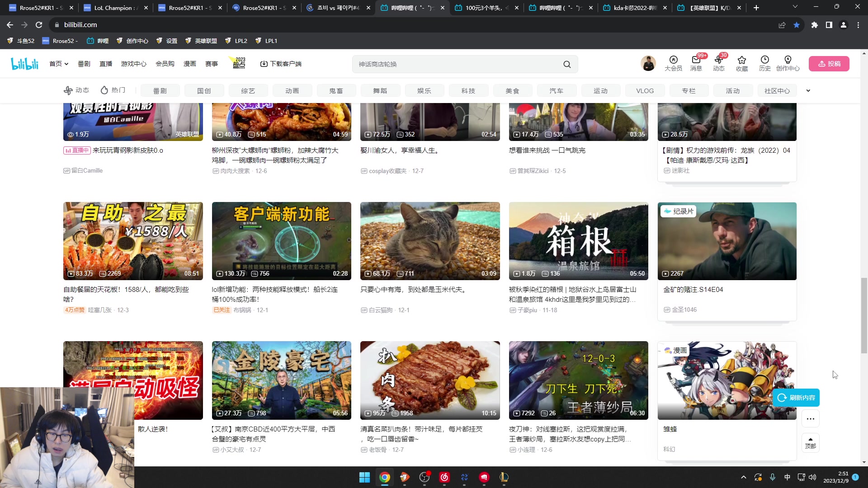Open 箱根 温泉旅馆 video thumbnail

pos(578,241)
